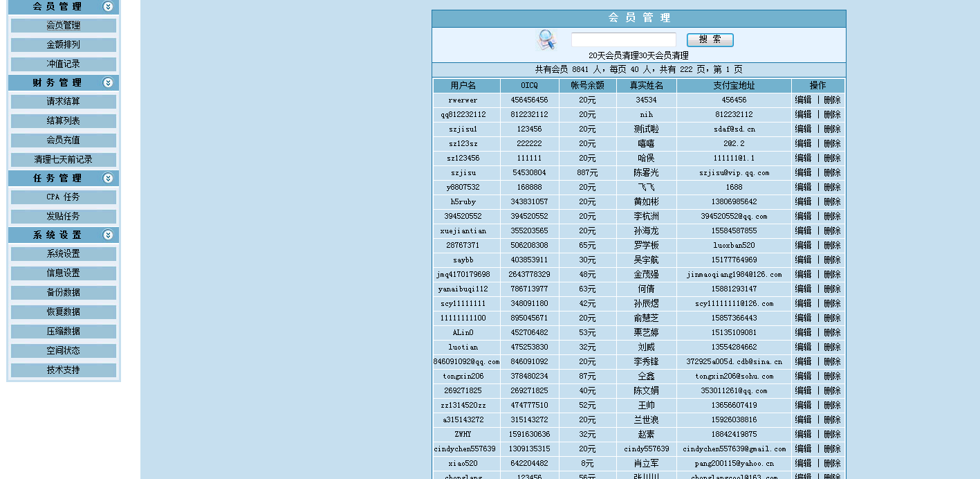This screenshot has height=479, width=980.
Task: Edit member yanaibuqi112
Action: [x=803, y=289]
